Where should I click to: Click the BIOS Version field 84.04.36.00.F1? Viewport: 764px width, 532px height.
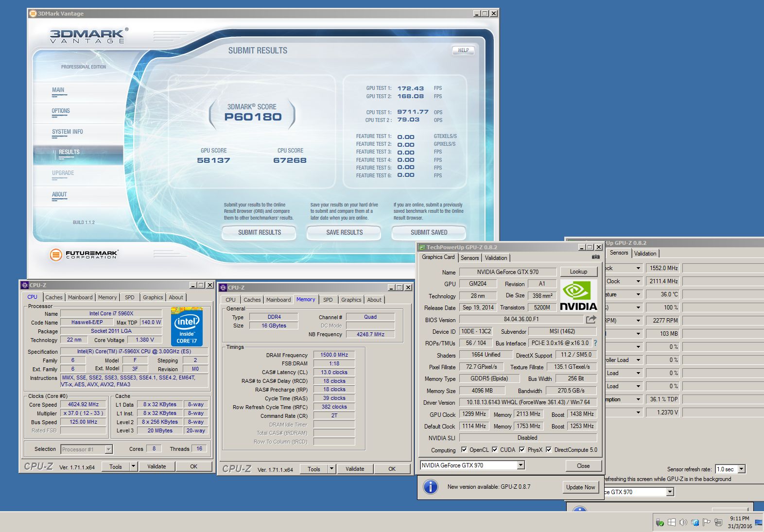tap(521, 320)
